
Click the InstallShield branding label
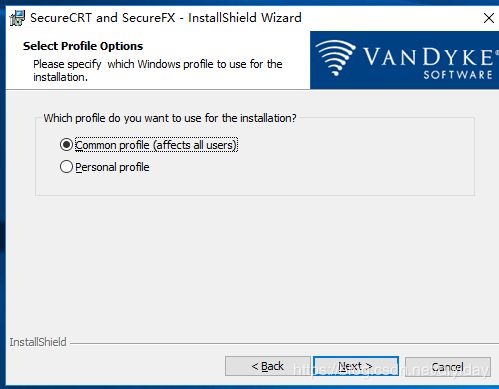[38, 342]
